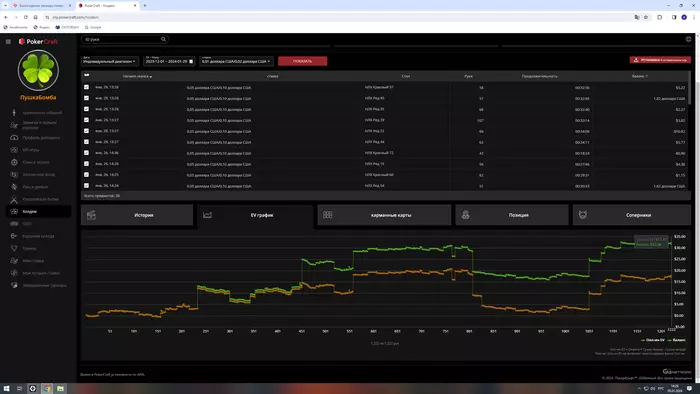Uncheck the row for НЛХ Ред 45
This screenshot has height=394, width=700.
coord(87,98)
